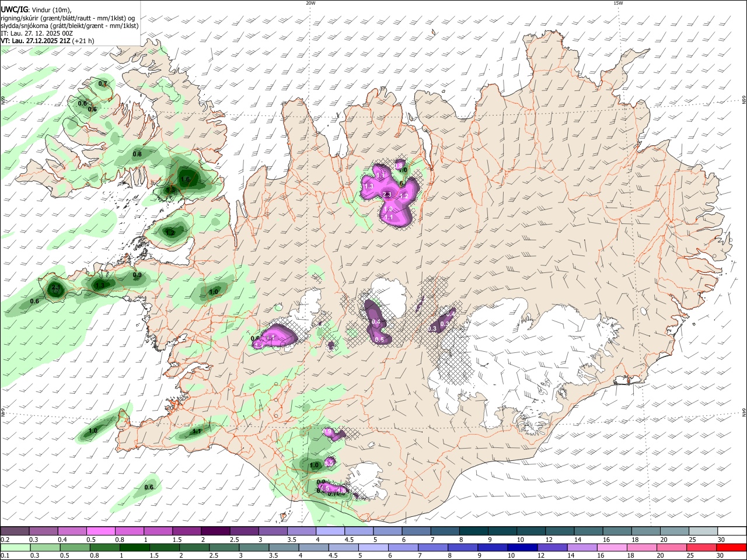Select the 'slydda/snjókoma' legend description line

(69, 26)
